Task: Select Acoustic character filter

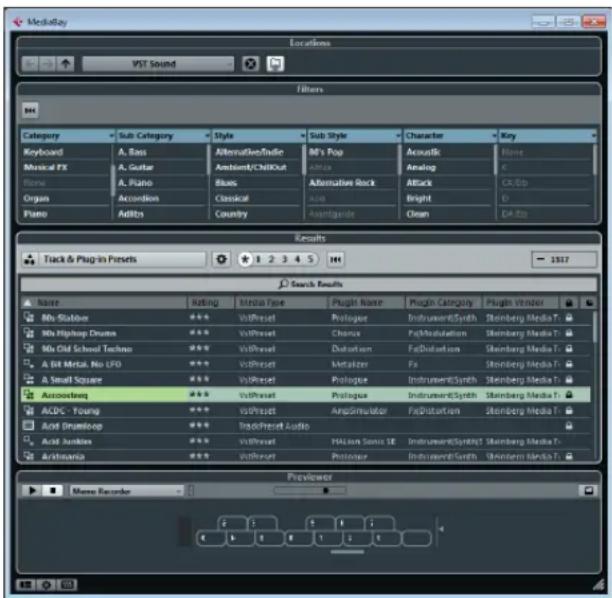Action: click(423, 152)
